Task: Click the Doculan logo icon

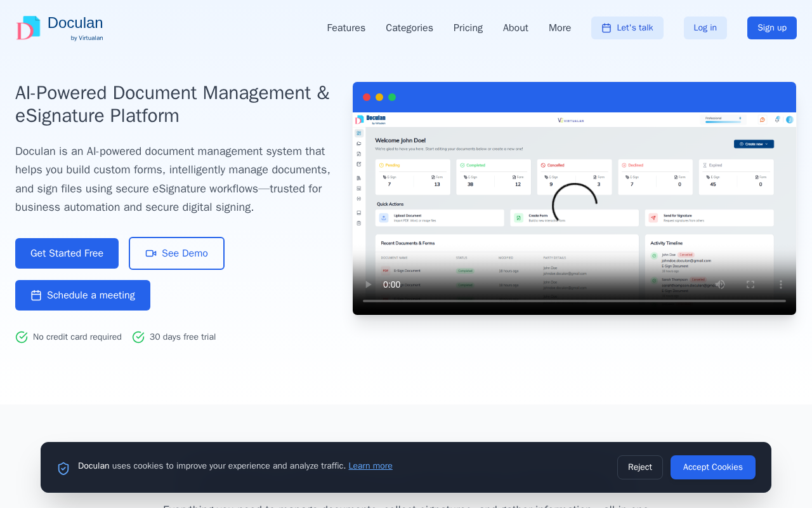Action: point(28,28)
